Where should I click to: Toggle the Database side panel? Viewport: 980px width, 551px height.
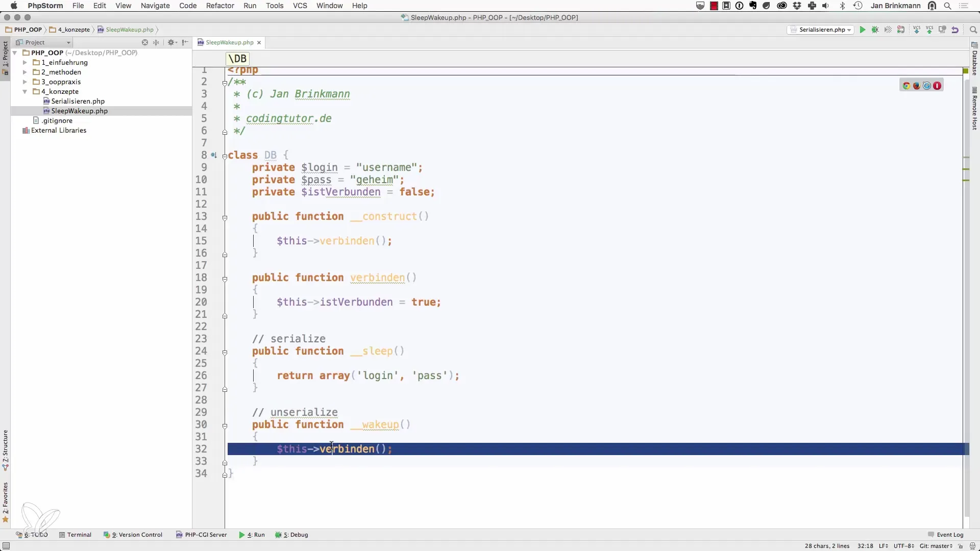coord(974,59)
